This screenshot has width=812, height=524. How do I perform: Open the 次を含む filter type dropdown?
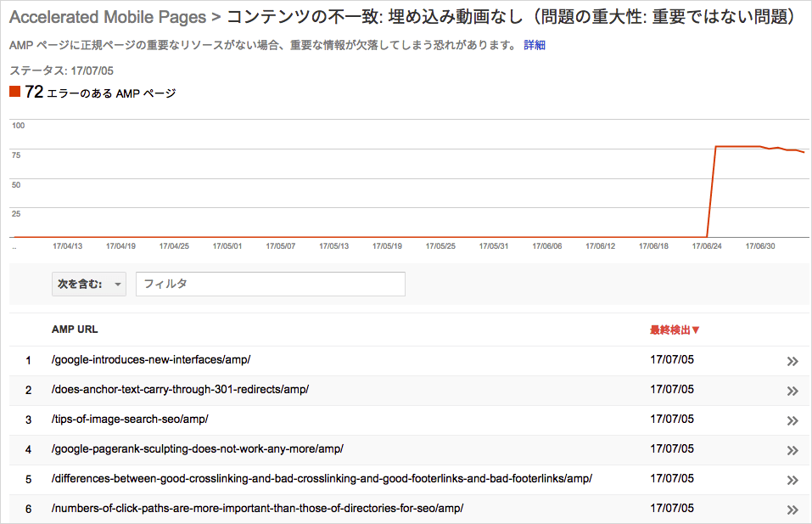pos(89,284)
